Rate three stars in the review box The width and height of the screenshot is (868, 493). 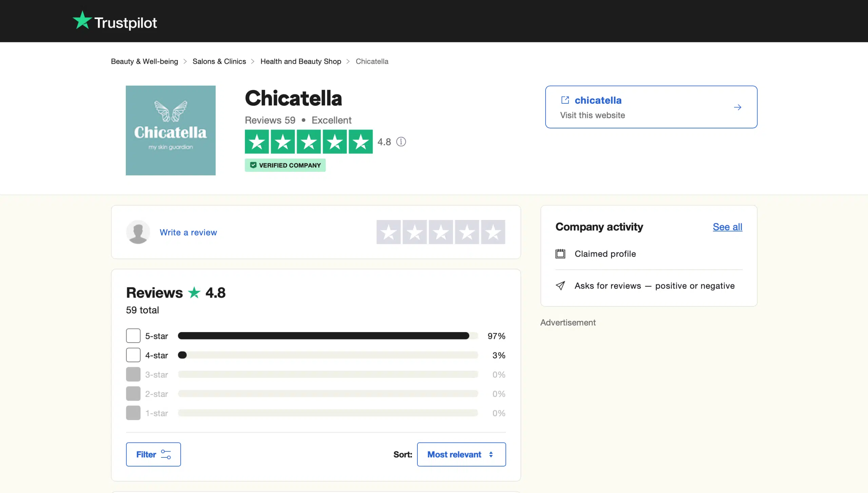pos(441,232)
